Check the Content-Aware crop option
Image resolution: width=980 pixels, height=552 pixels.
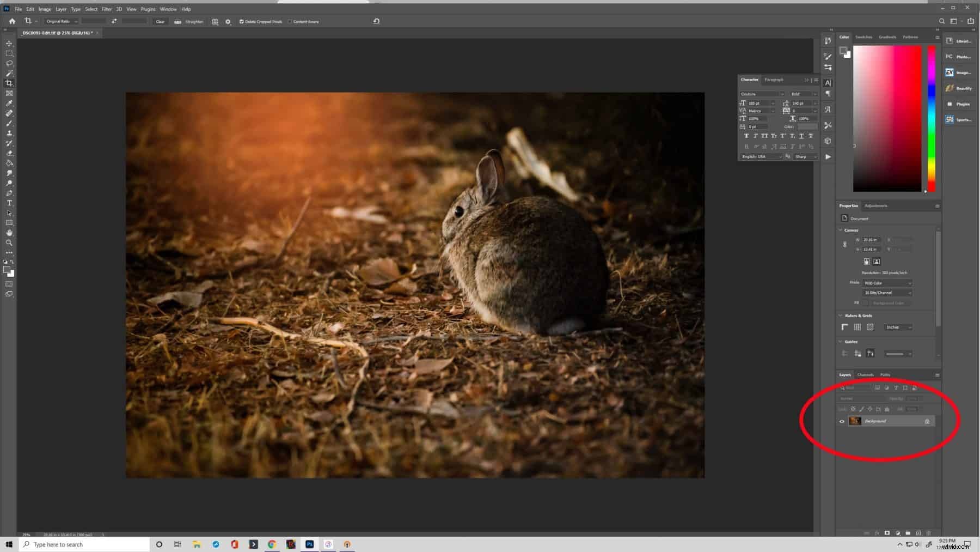[289, 22]
